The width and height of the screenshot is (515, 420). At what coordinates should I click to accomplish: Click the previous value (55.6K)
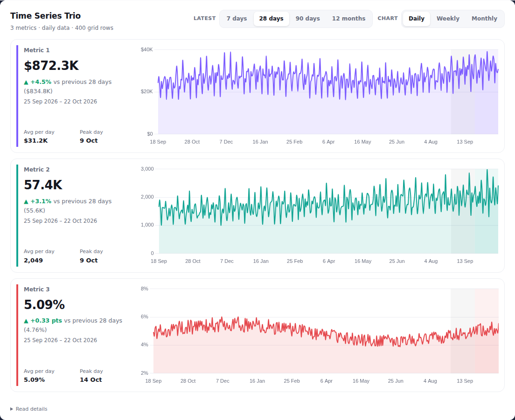coord(35,211)
